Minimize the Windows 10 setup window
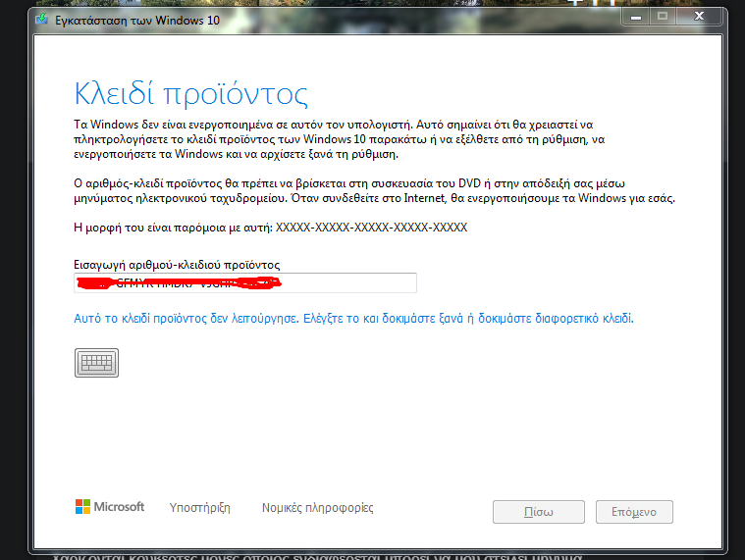The image size is (745, 560). pos(636,16)
